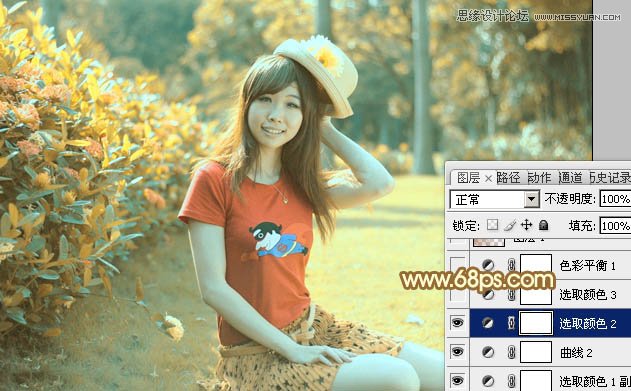Close the 图层 tab with its X

pos(488,178)
